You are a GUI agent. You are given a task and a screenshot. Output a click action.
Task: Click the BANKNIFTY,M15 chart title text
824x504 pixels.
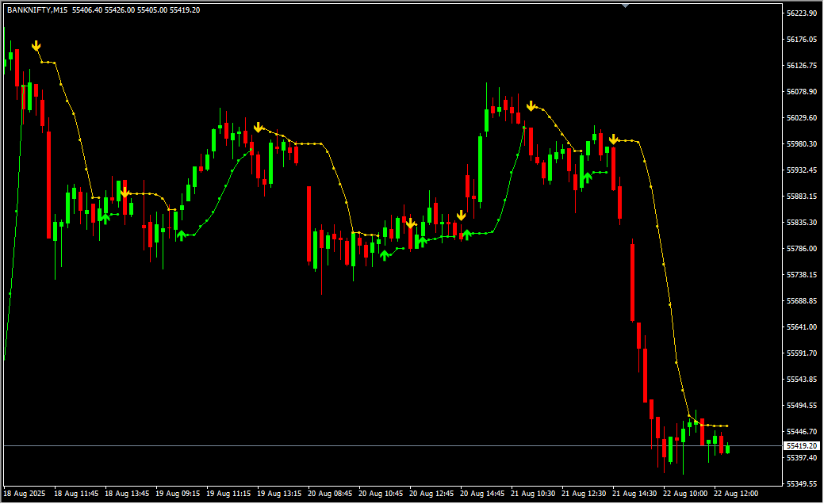point(37,10)
